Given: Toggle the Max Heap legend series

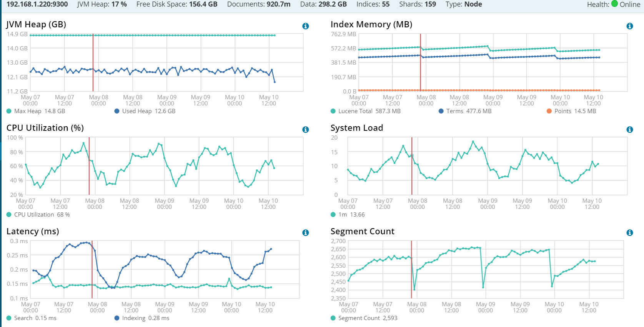Looking at the screenshot, I should (36, 111).
